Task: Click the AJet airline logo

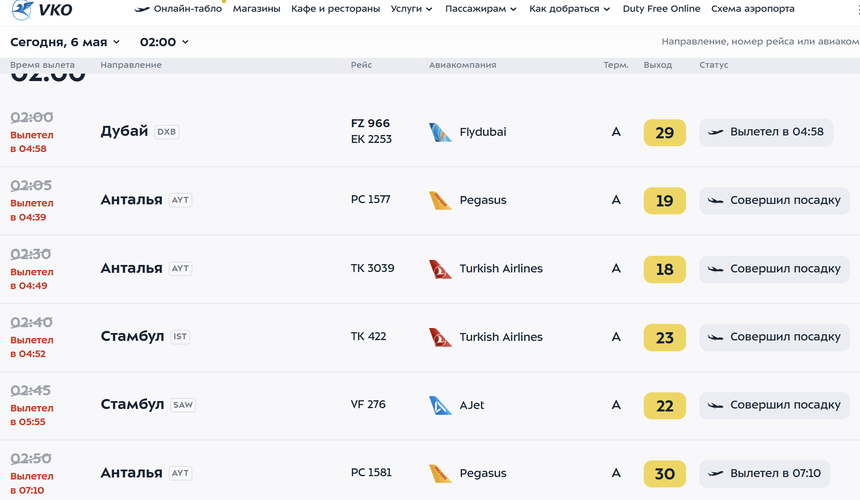Action: tap(440, 406)
